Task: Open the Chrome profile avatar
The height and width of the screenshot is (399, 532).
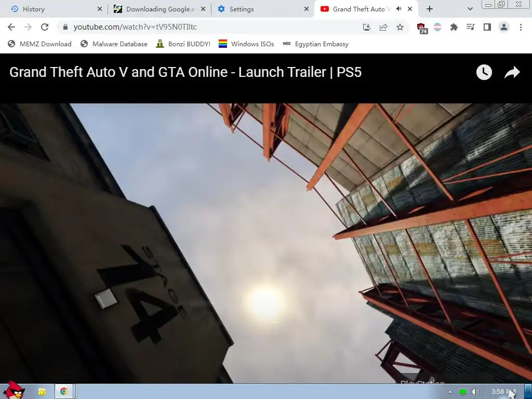Action: (504, 27)
